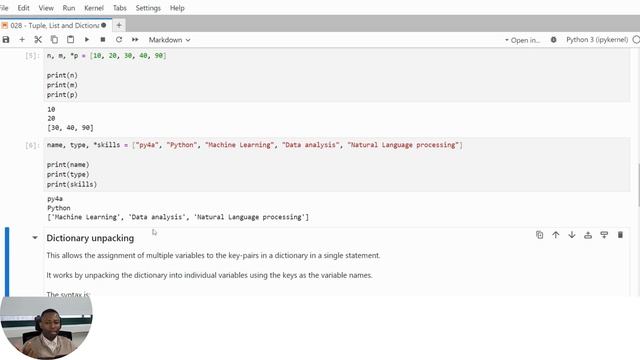Open the Run menu

[x=69, y=8]
